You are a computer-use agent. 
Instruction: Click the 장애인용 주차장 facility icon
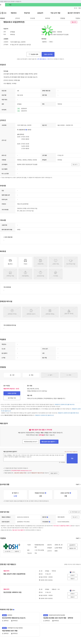click(x=12, y=312)
